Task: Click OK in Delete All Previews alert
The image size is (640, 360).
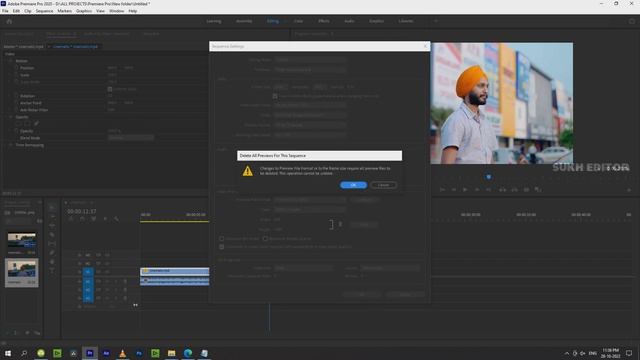Action: [353, 185]
